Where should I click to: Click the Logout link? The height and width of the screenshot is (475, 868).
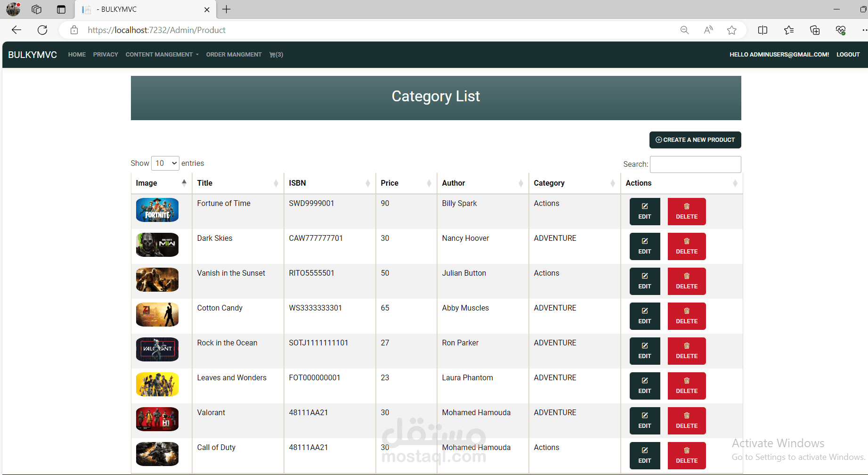tap(848, 55)
